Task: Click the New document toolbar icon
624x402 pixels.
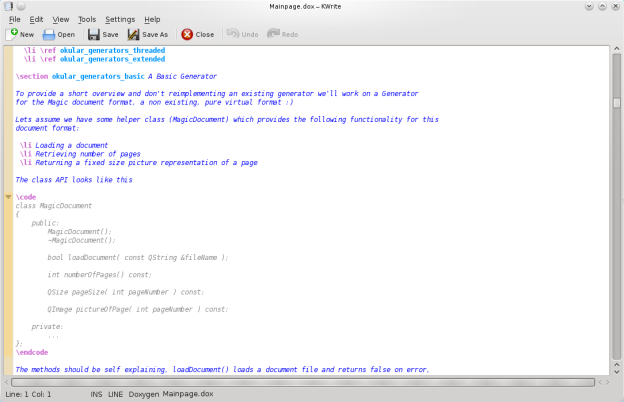Action: click(12, 34)
